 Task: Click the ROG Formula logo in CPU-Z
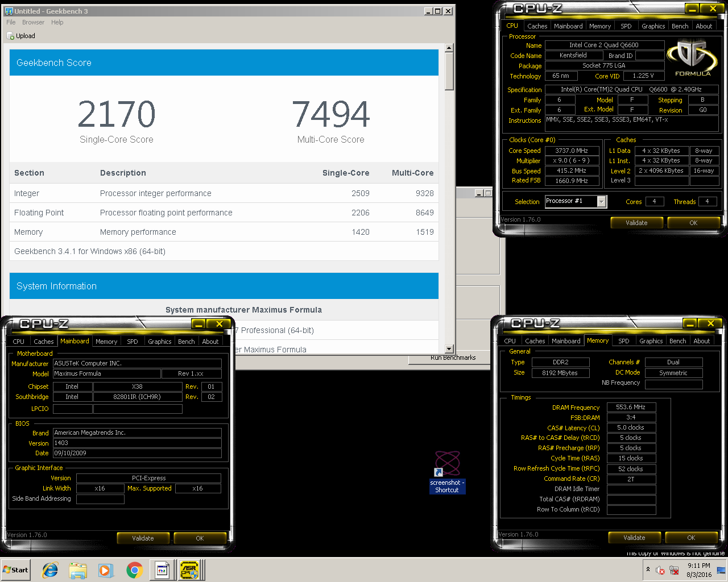[692, 57]
